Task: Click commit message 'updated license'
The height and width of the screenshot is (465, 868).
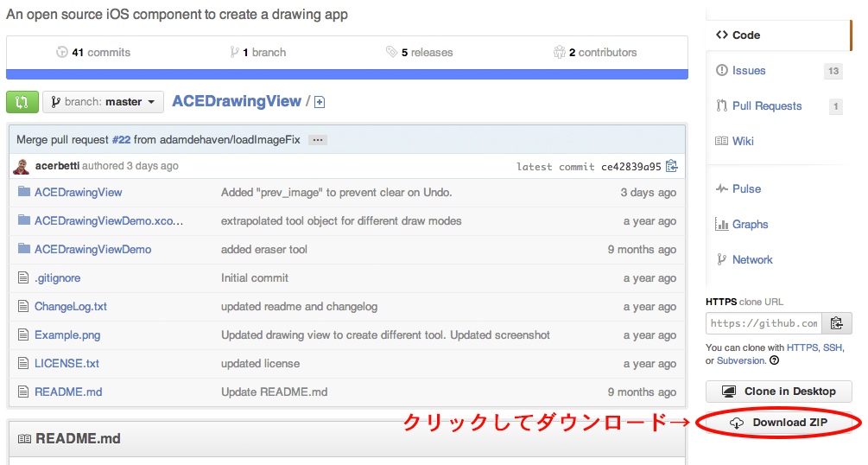Action: 260,364
